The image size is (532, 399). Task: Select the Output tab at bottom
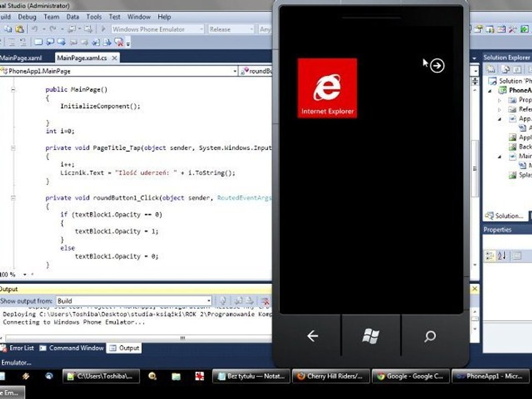[x=124, y=348]
